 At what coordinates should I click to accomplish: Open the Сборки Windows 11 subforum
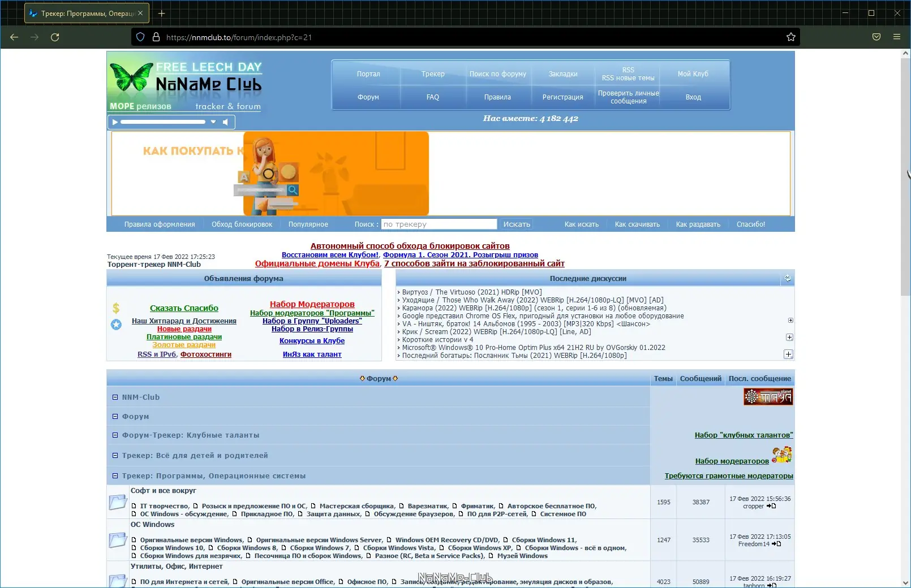[544, 540]
